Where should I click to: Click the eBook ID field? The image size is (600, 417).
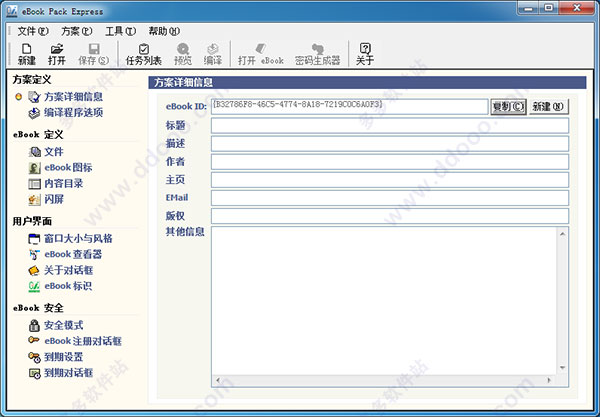[349, 106]
